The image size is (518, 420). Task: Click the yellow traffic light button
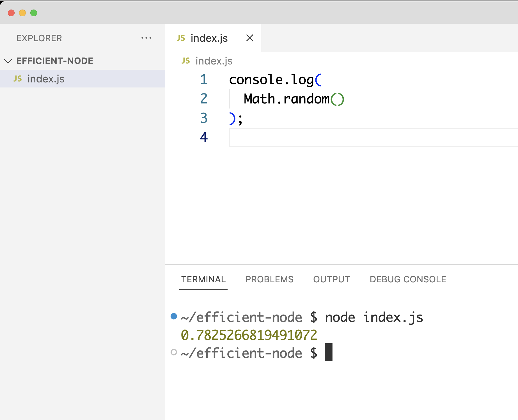22,13
